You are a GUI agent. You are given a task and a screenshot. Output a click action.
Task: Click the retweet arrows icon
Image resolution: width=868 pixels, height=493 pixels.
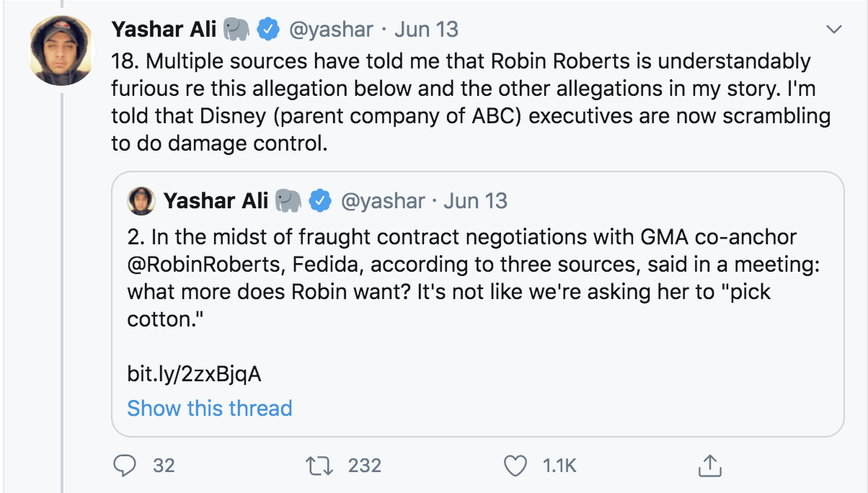click(319, 466)
